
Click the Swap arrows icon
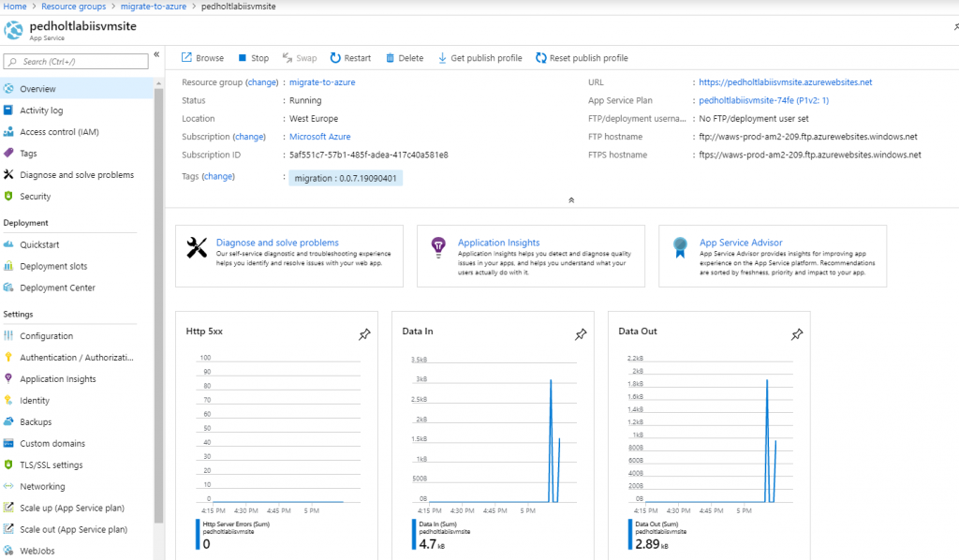pos(287,57)
